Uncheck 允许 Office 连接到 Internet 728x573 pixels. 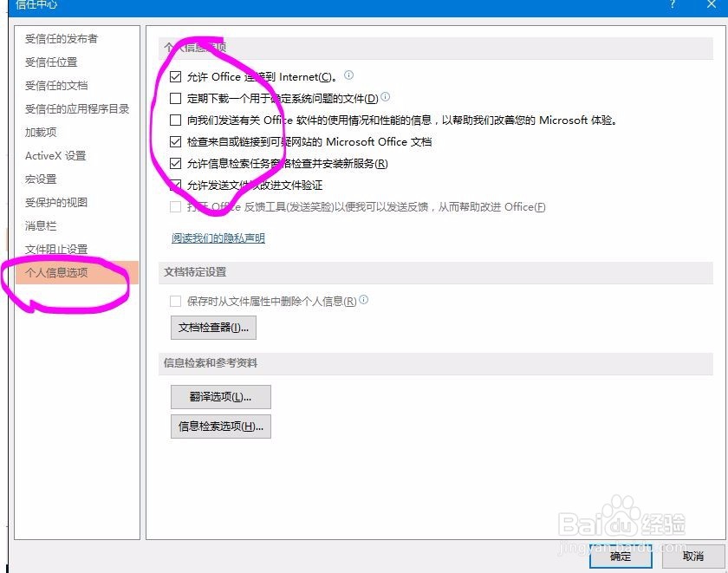[175, 76]
